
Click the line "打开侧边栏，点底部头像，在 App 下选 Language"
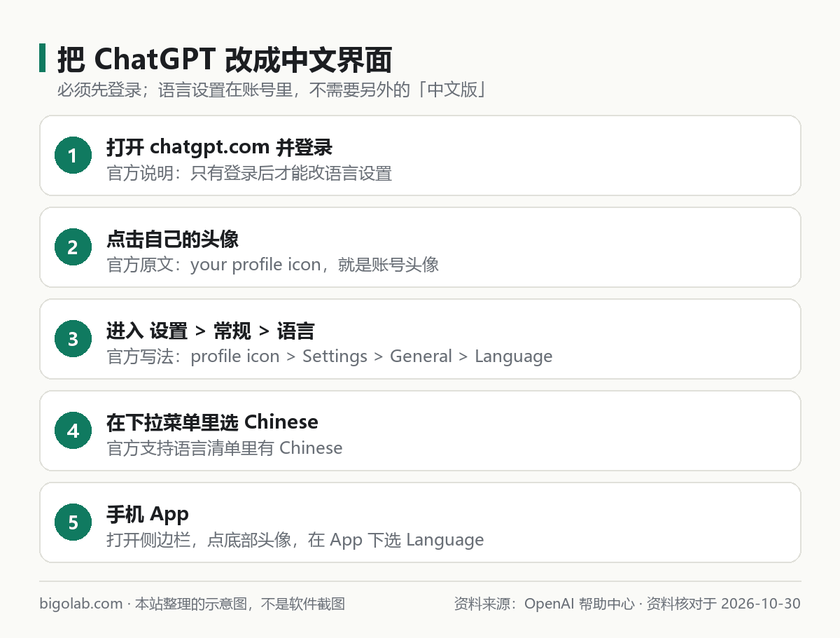pos(295,540)
